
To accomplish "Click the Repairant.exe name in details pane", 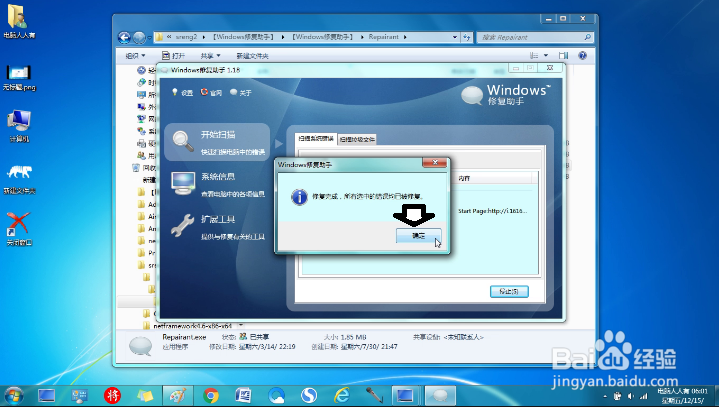I will 184,337.
